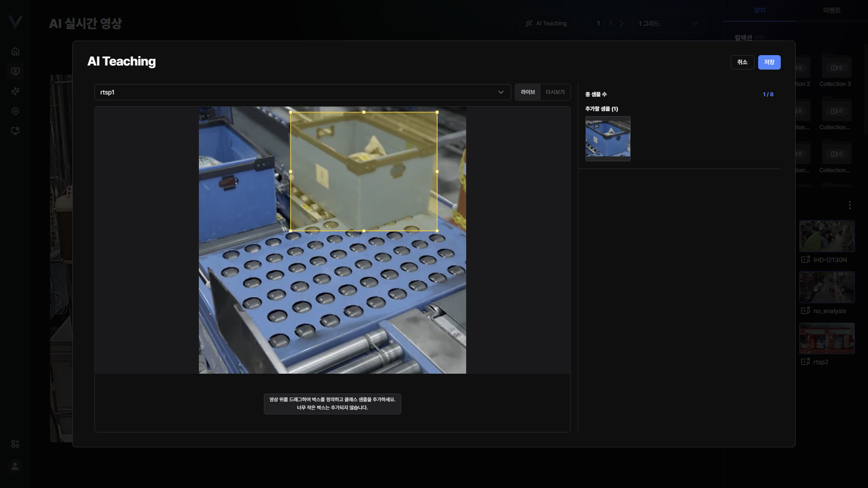868x488 pixels.
Task: Select the IHD-I2130N camera thumbnail
Action: coord(827,236)
